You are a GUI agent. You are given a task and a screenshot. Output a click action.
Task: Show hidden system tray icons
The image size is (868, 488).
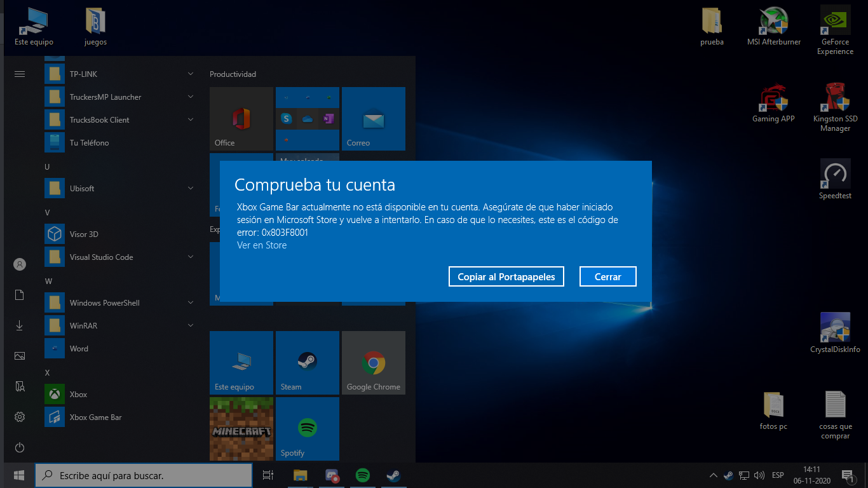pyautogui.click(x=714, y=475)
